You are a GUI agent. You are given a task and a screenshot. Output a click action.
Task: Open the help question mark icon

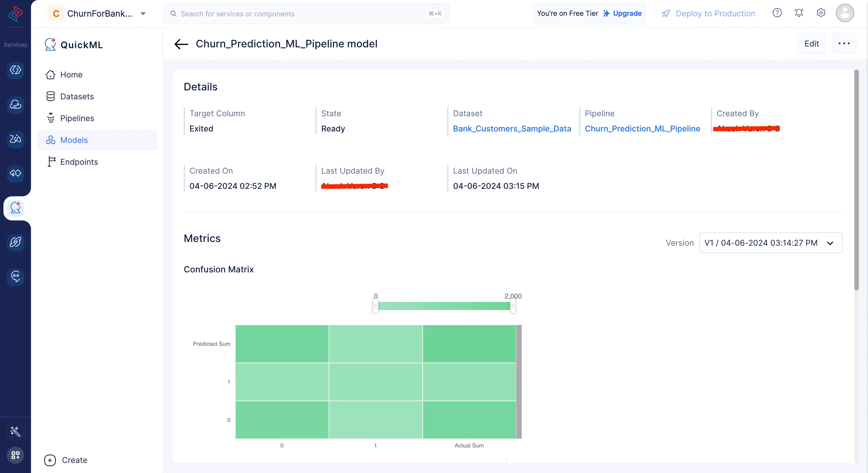click(x=777, y=13)
